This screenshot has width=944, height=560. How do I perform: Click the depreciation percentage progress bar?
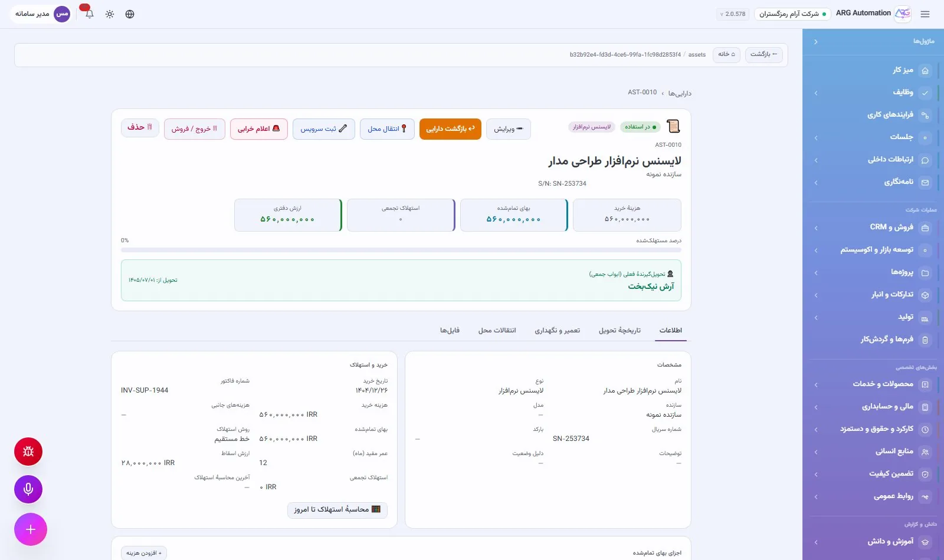[401, 250]
